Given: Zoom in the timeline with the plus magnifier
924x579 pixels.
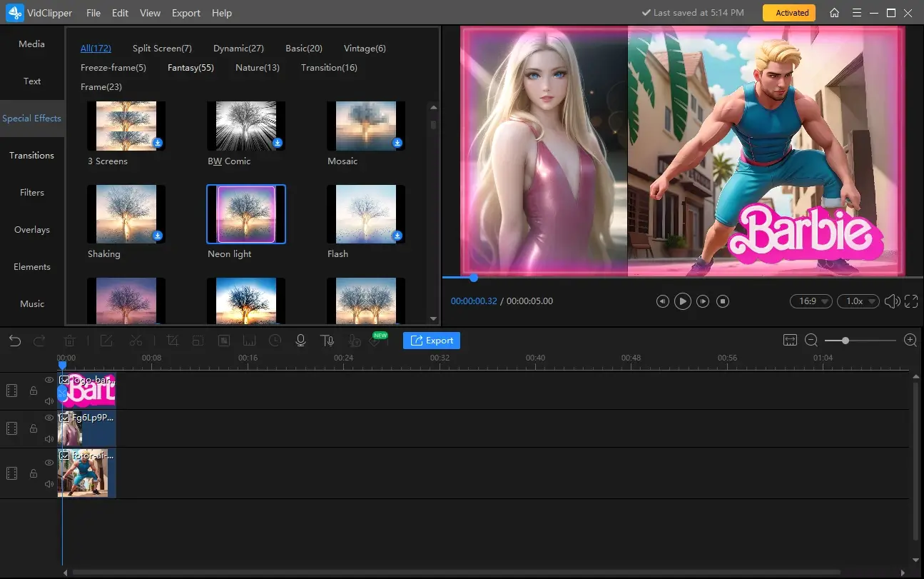Looking at the screenshot, I should pos(910,341).
